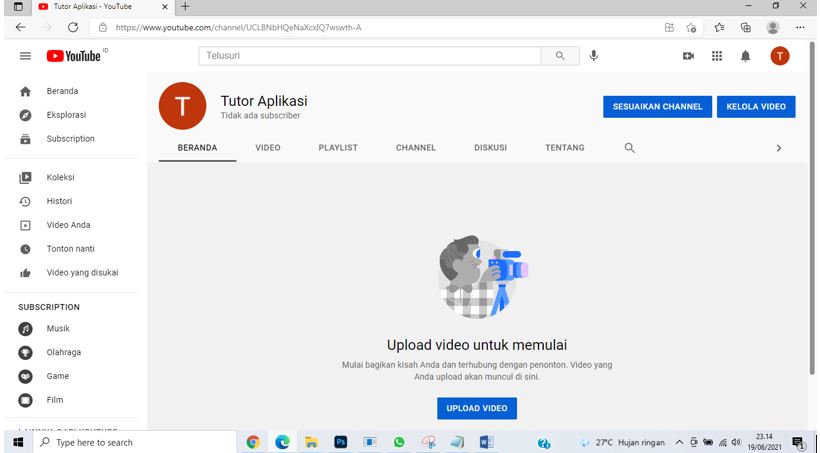
Task: Click the Telusuri search field
Action: pyautogui.click(x=370, y=56)
